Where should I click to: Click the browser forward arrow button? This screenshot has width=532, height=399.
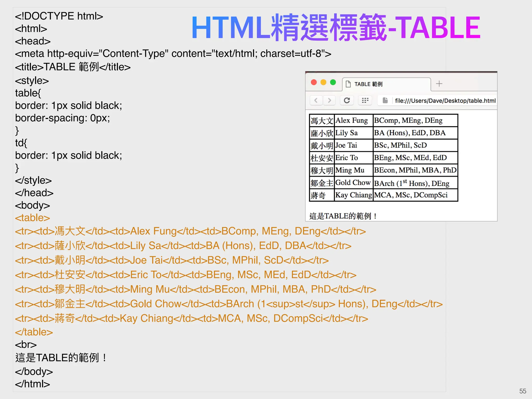(329, 100)
